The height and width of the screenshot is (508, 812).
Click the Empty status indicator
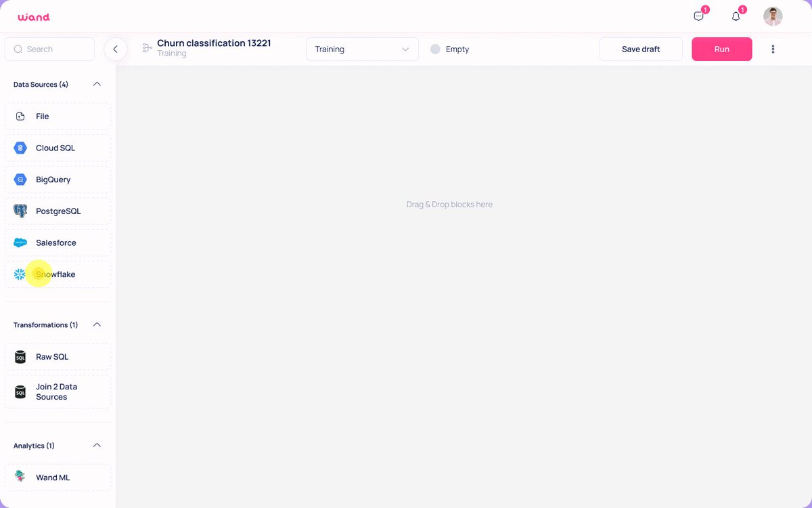pyautogui.click(x=450, y=49)
